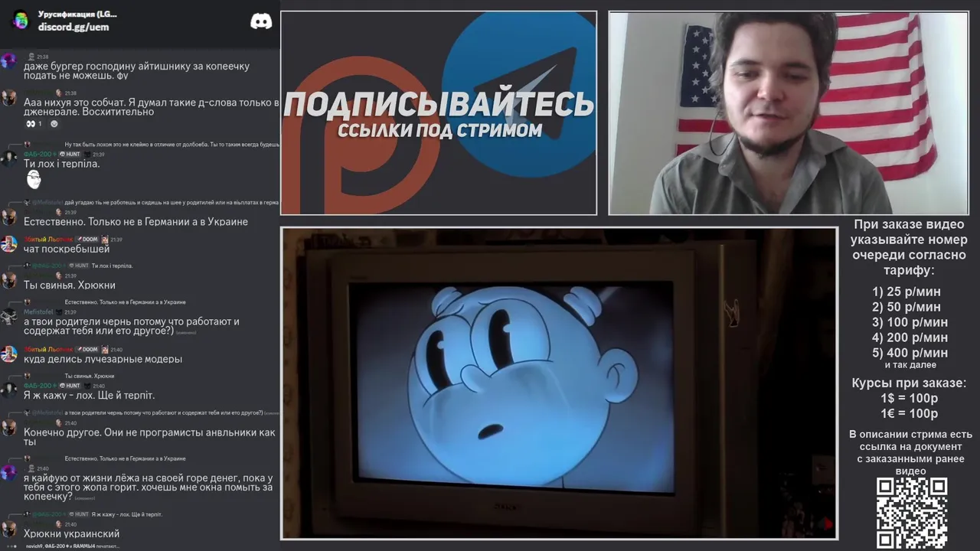Click message 'Естественно. Только не в Германии а в Украине'

[x=136, y=221]
